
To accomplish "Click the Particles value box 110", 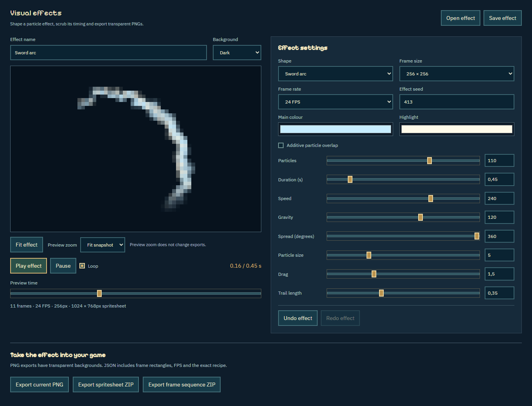I will pos(499,161).
